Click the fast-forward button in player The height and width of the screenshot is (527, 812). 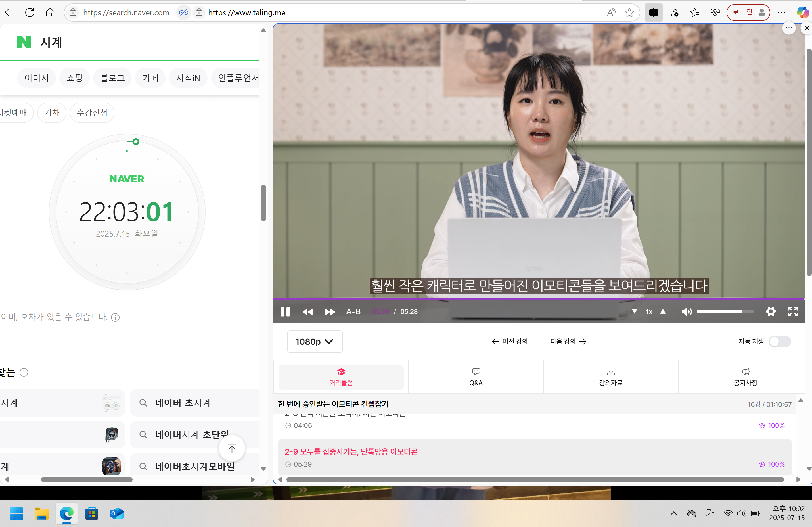click(330, 312)
